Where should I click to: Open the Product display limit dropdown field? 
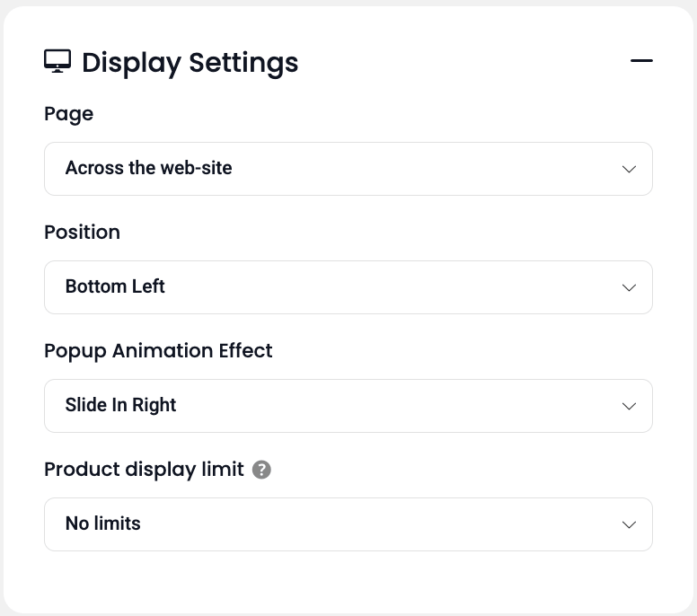click(348, 524)
